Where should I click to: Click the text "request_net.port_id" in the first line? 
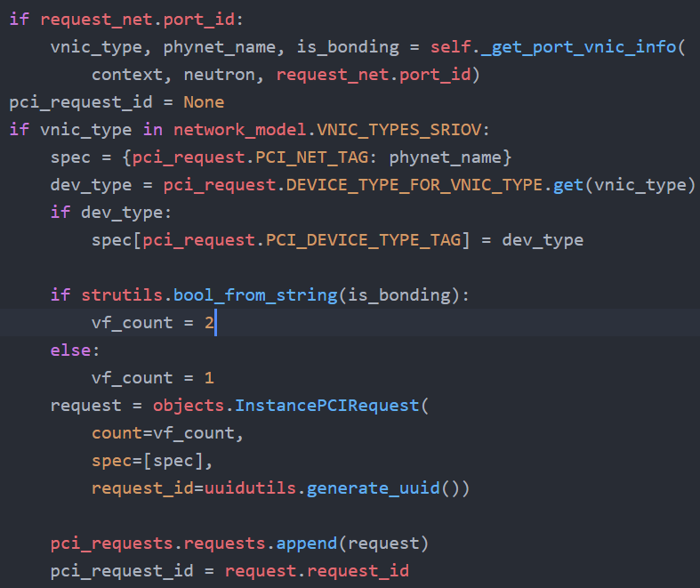137,20
